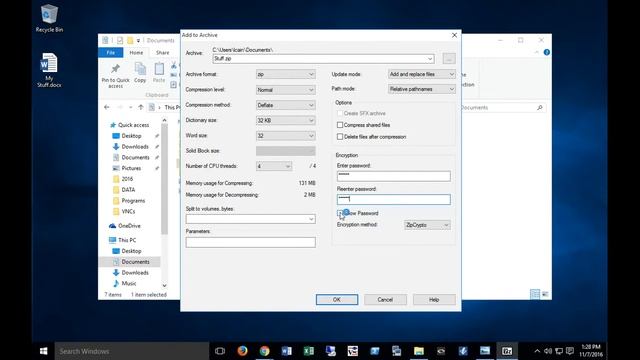The image size is (640, 360).
Task: Click the volume speaker tray icon
Action: tap(548, 351)
